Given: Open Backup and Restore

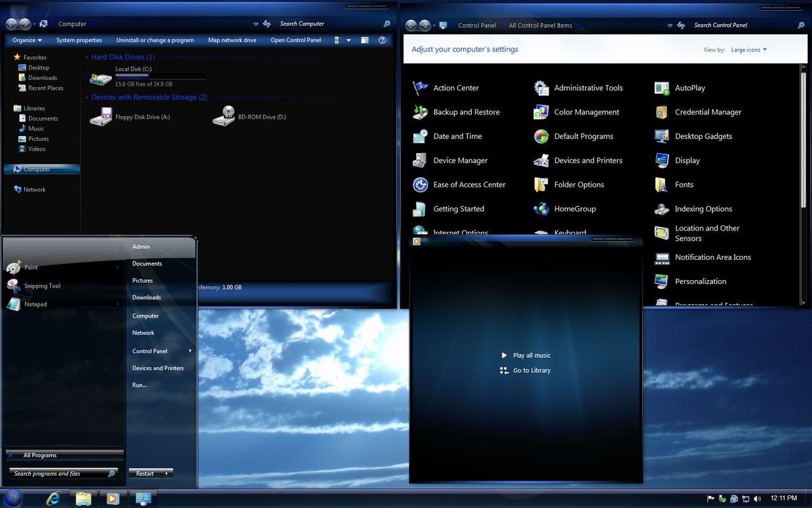Looking at the screenshot, I should click(466, 112).
